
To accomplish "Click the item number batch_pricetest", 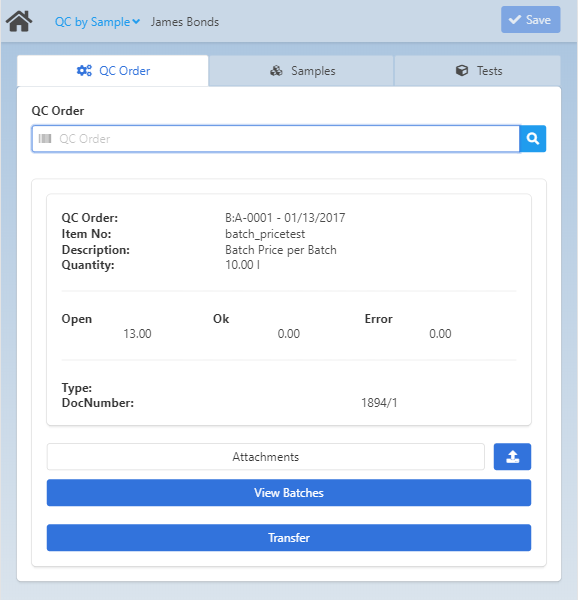I will [265, 234].
